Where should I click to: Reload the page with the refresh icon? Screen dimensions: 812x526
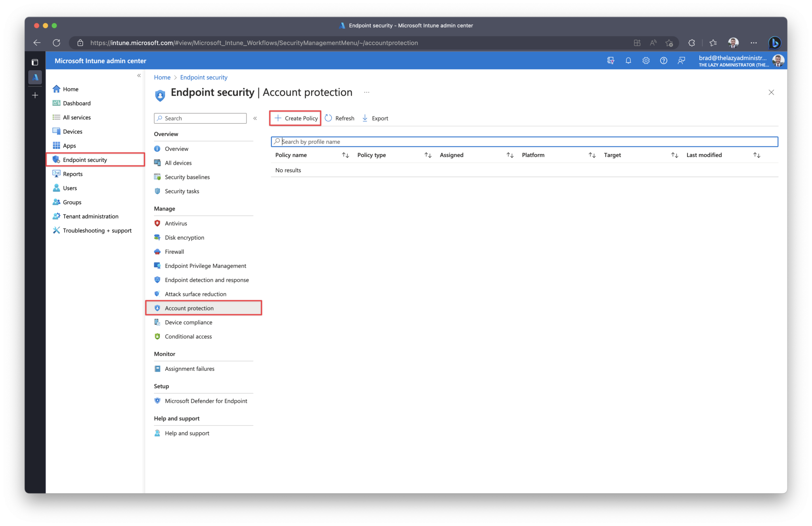coord(56,43)
